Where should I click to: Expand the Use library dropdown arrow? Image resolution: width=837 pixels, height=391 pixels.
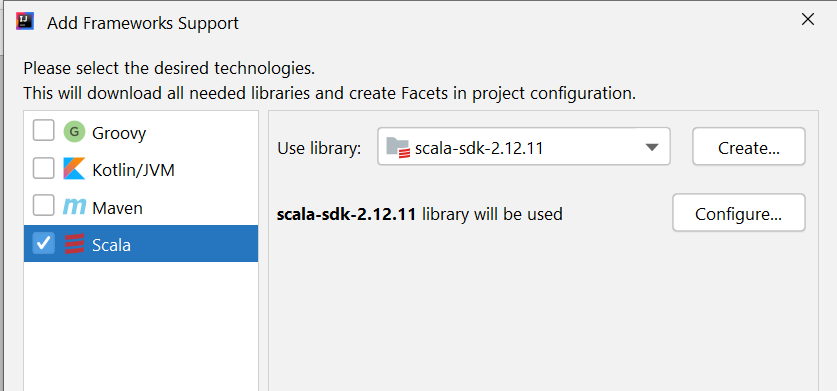pyautogui.click(x=652, y=147)
